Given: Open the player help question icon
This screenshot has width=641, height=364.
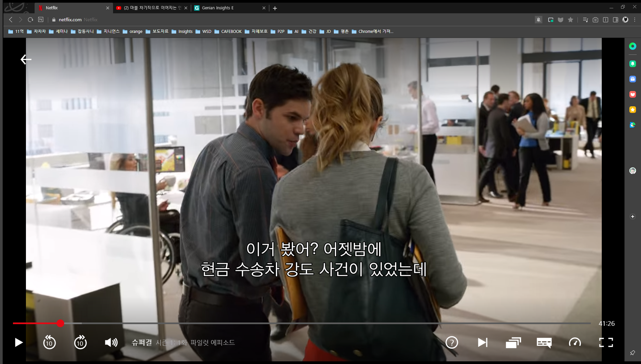Looking at the screenshot, I should (451, 342).
